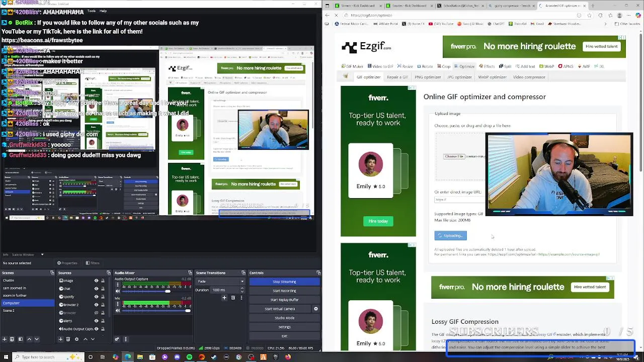Open the Scale to Window dropdown
The width and height of the screenshot is (644, 362).
pos(28,254)
